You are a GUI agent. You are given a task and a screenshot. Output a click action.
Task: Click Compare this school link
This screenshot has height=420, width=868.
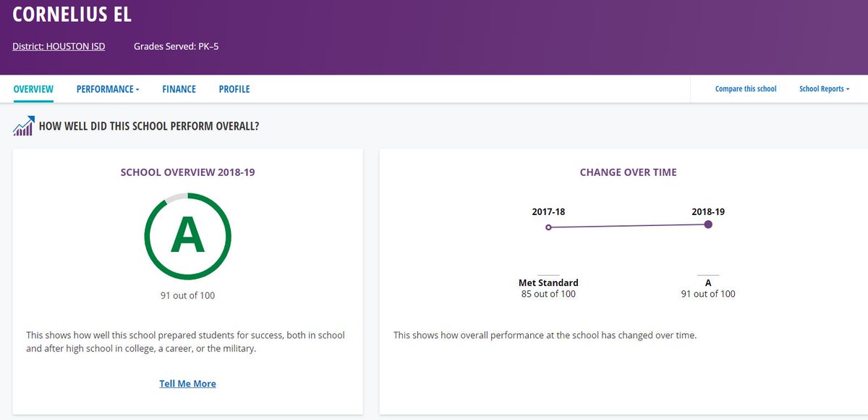746,89
